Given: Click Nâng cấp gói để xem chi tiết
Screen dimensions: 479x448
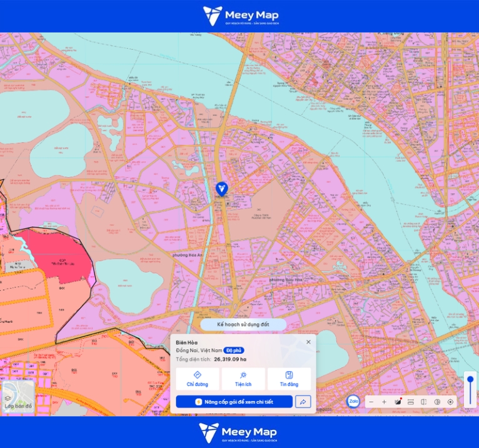Looking at the screenshot, I should pos(234,402).
